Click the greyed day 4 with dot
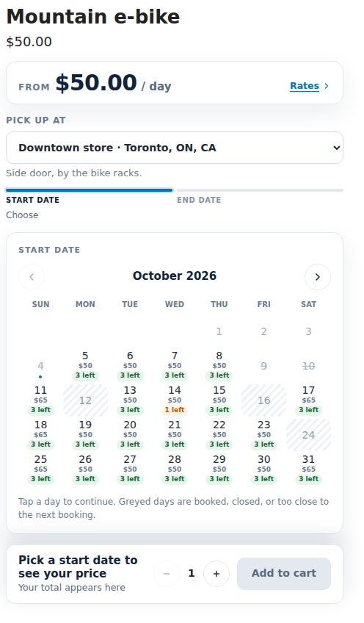364x623 pixels. [40, 366]
